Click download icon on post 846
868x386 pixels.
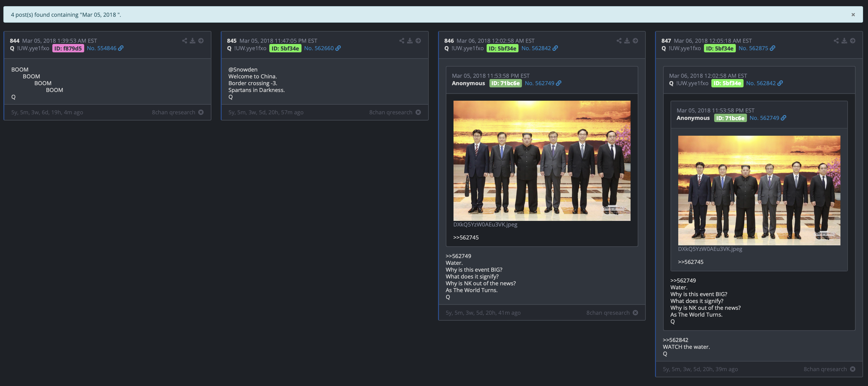pyautogui.click(x=627, y=41)
